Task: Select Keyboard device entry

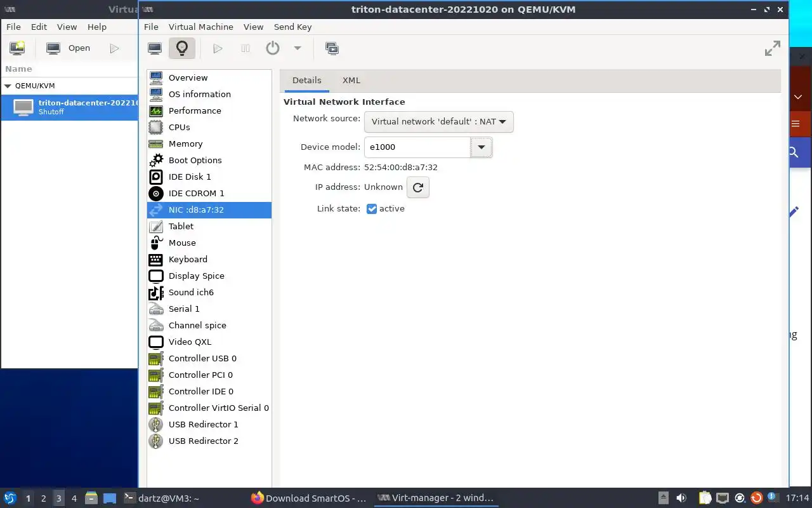Action: (209, 259)
